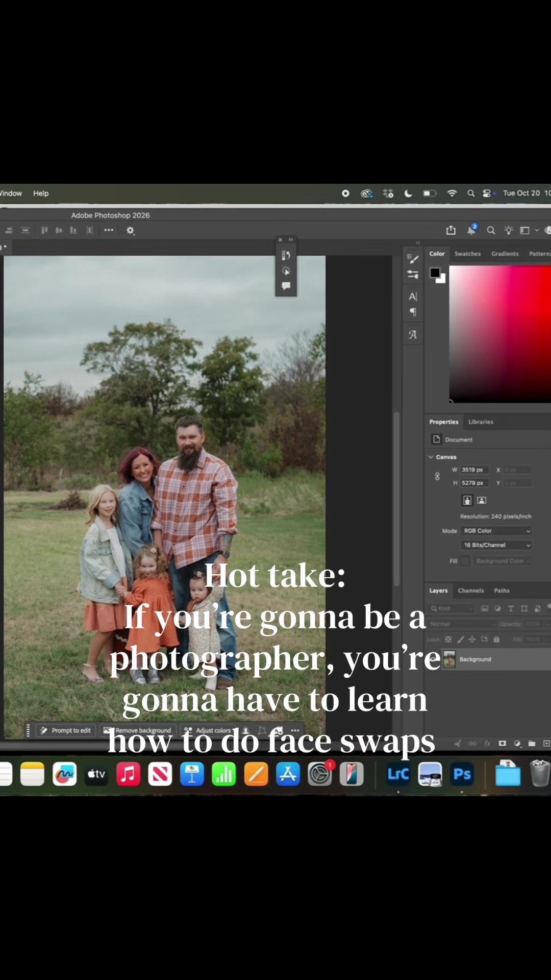
Task: Click the foreground color swatch
Action: [435, 273]
